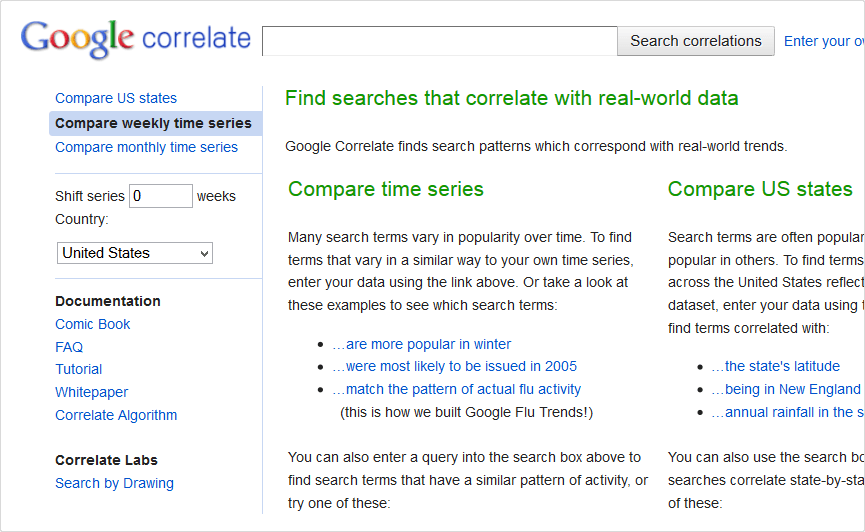Open the Enter your own data link
This screenshot has width=865, height=532.
tap(824, 41)
